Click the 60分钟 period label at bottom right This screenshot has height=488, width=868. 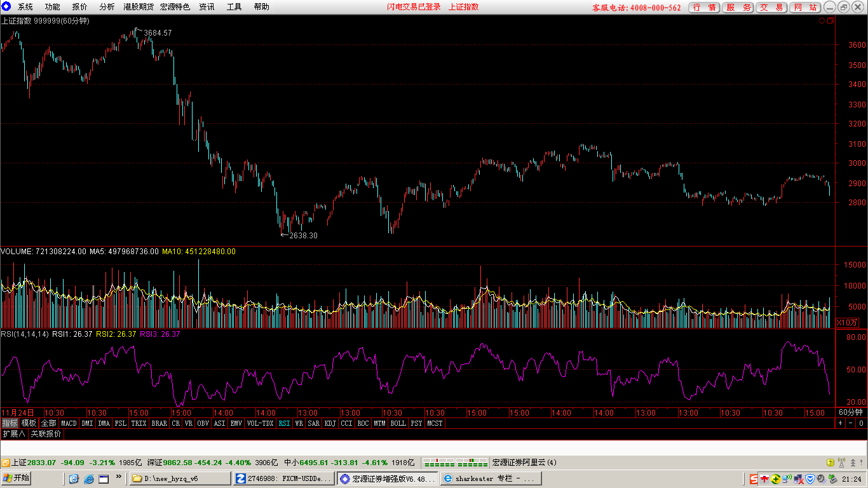[x=850, y=412]
